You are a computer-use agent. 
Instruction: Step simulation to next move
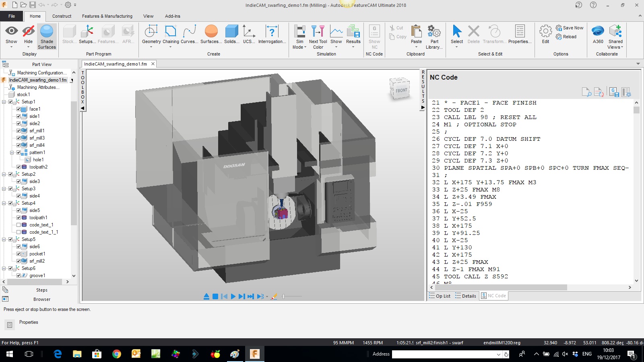click(x=242, y=296)
